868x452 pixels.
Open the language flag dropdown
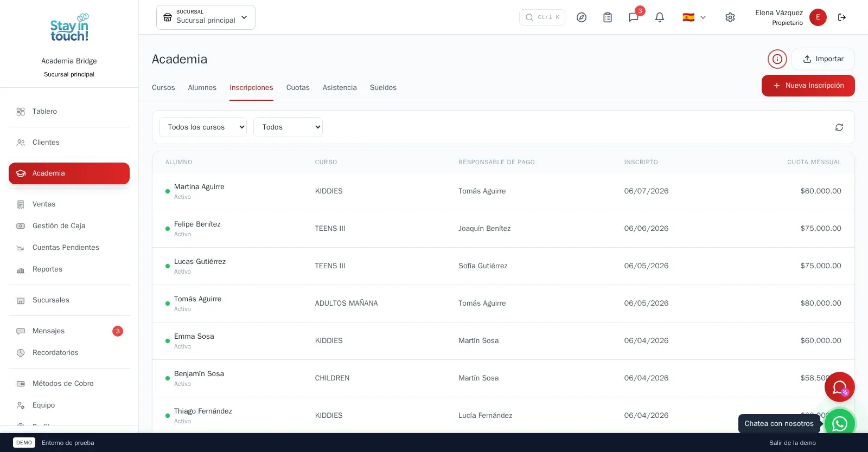click(694, 17)
